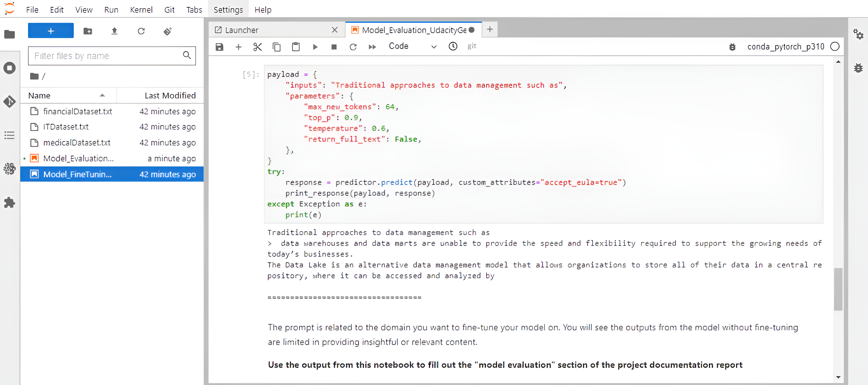Upload files using the upload arrow icon

pyautogui.click(x=114, y=30)
